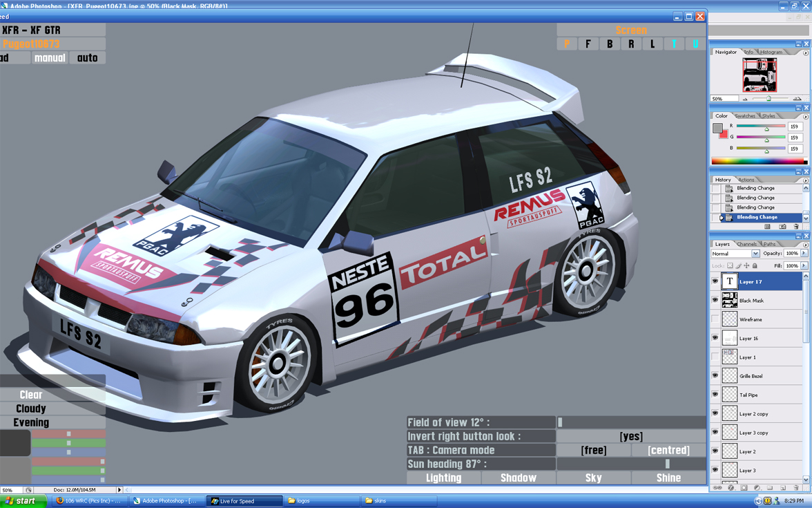Image resolution: width=812 pixels, height=508 pixels.
Task: Create a new adjustment layer icon
Action: [757, 488]
